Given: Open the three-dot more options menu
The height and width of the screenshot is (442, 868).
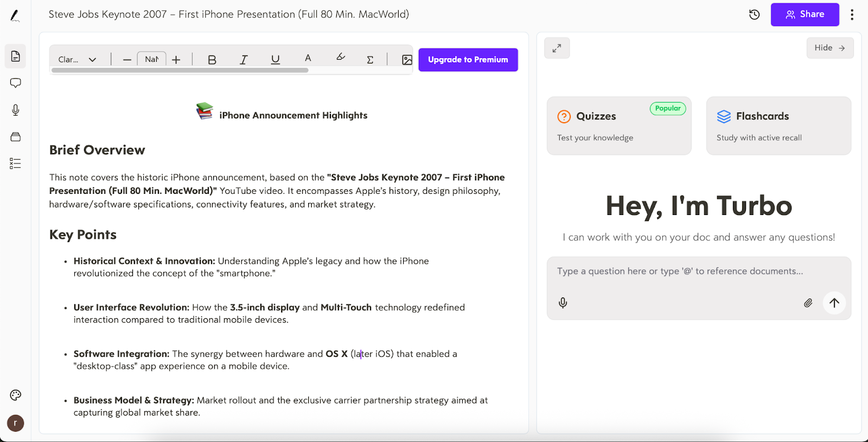Looking at the screenshot, I should pos(852,15).
